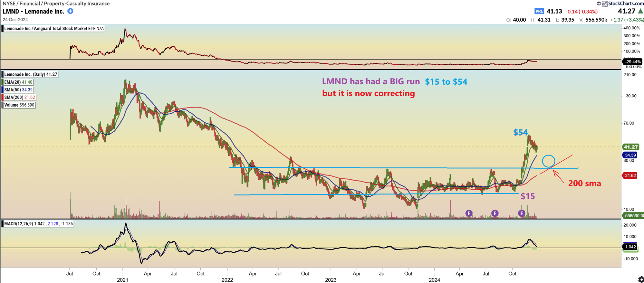Click the daily change +1.37 (+3.43%)

627,20
